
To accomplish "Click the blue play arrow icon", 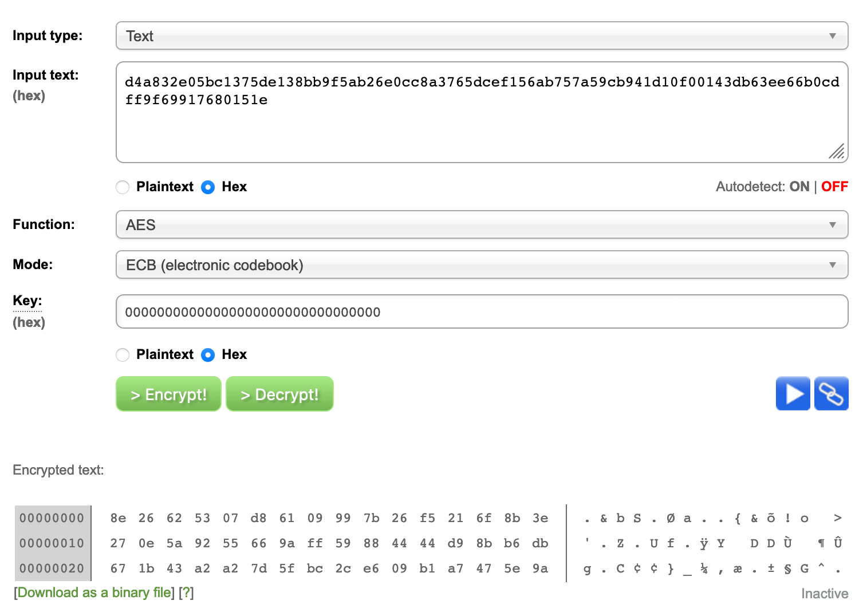I will pos(793,394).
